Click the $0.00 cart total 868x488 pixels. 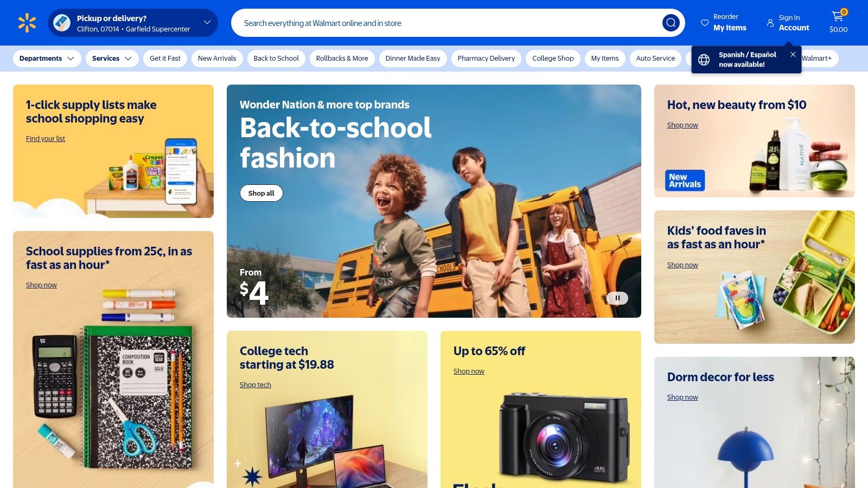coord(838,30)
